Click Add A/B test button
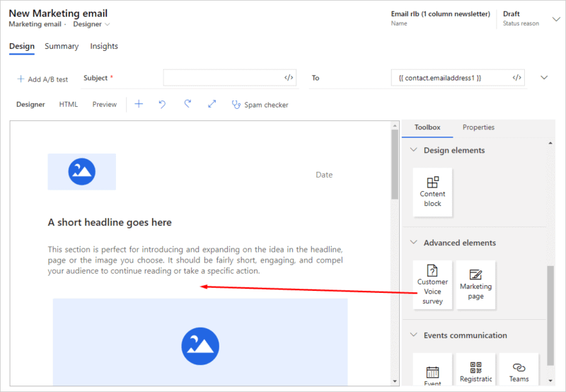The height and width of the screenshot is (392, 566). point(42,79)
